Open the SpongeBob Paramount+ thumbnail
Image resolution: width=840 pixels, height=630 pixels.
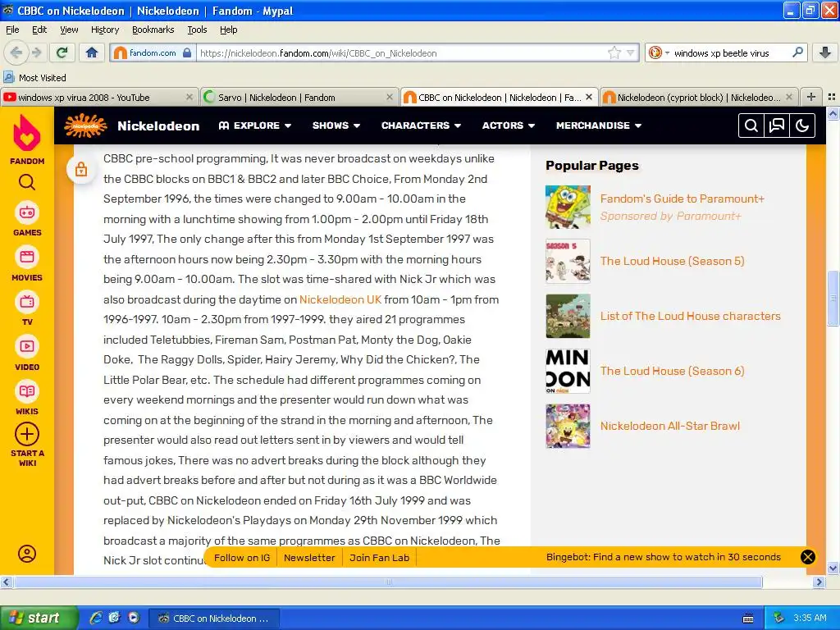(568, 207)
